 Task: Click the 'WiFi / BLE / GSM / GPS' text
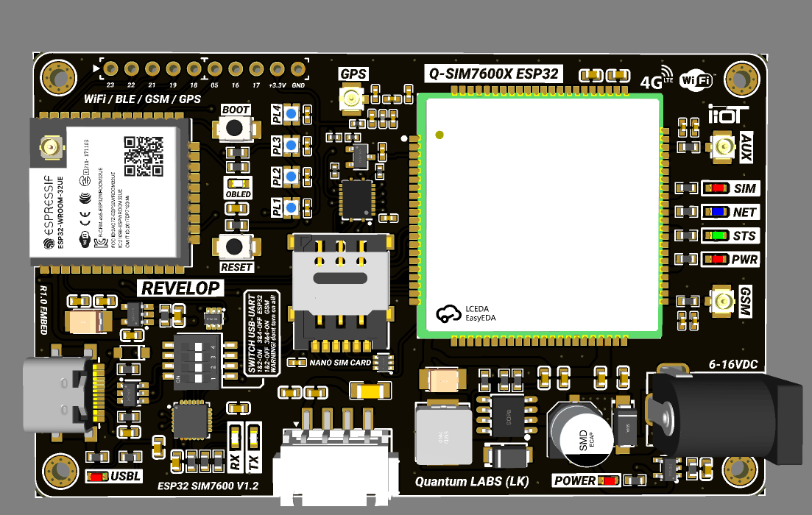142,99
